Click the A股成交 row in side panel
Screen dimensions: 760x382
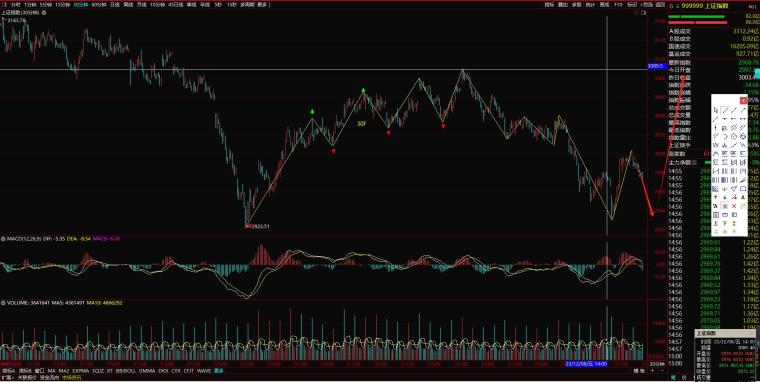point(713,31)
